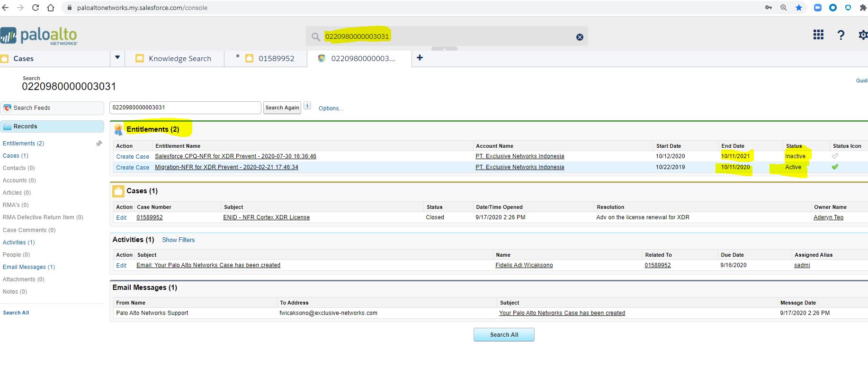Open the browser home page
Screen dimensions: 868x368
tap(51, 8)
